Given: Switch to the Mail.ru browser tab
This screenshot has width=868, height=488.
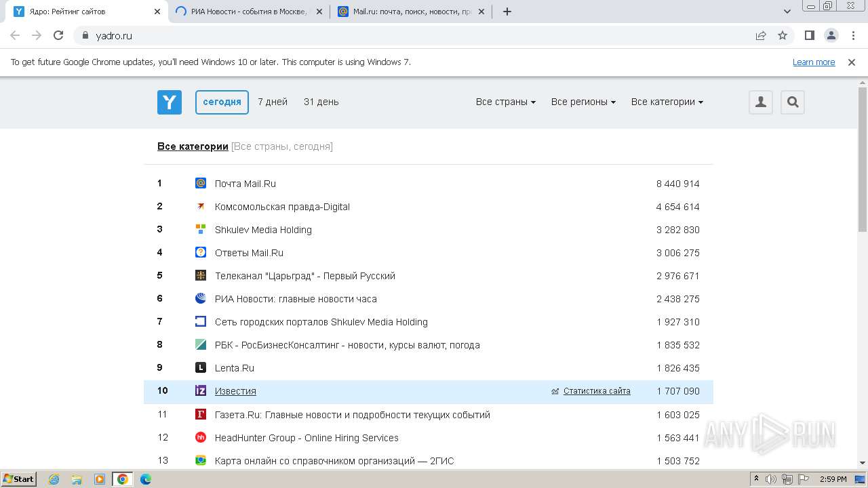Looking at the screenshot, I should [412, 12].
